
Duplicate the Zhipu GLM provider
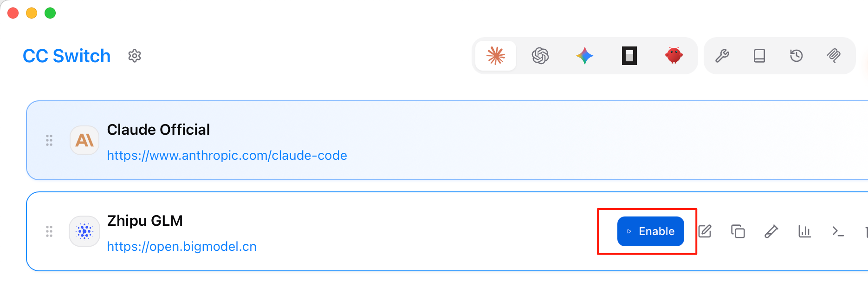pos(738,231)
